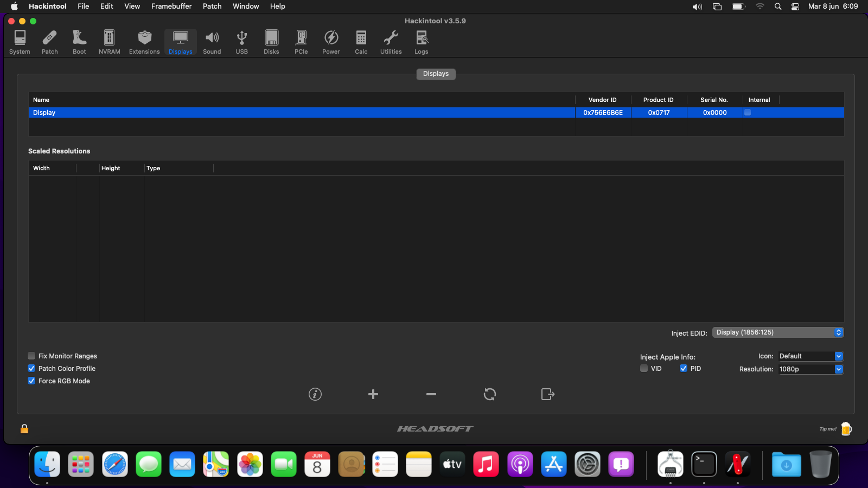Open the Apple menu

(14, 7)
